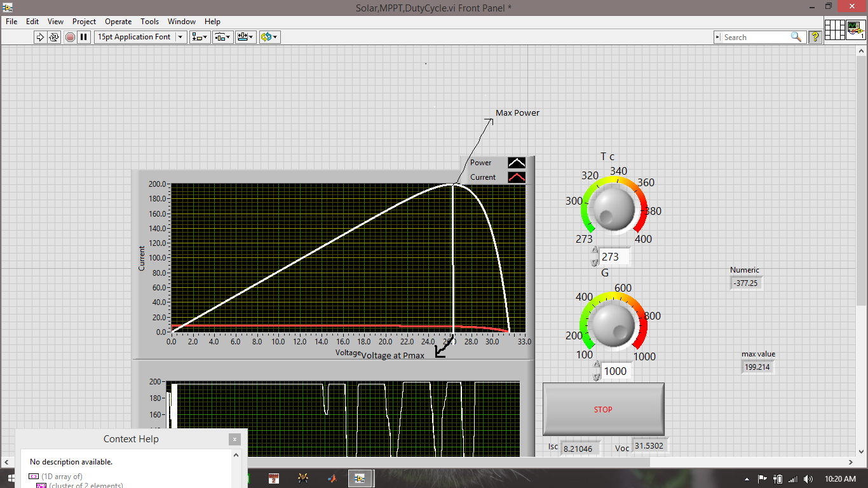Click the LabVIEW icon on the taskbar
868x488 pixels.
(360, 478)
